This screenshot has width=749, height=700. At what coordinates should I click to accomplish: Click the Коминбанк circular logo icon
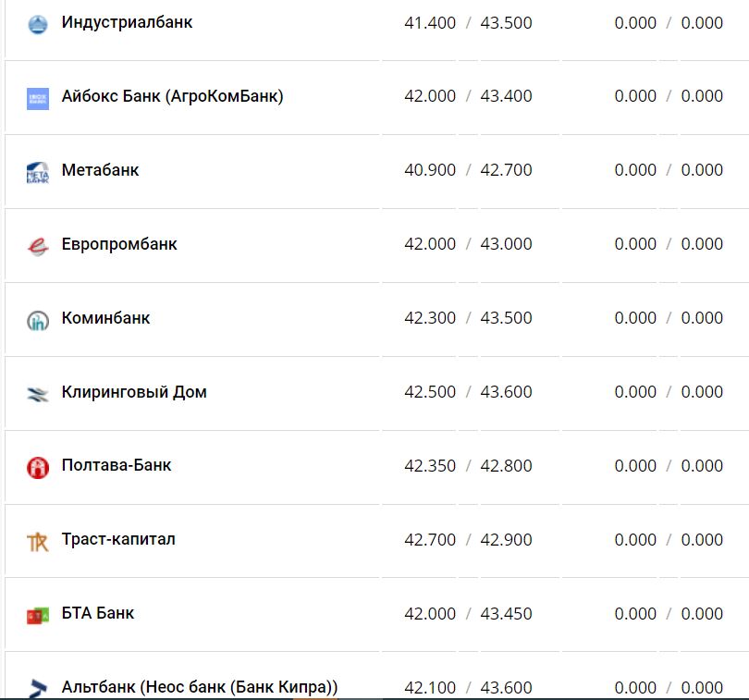(x=37, y=320)
